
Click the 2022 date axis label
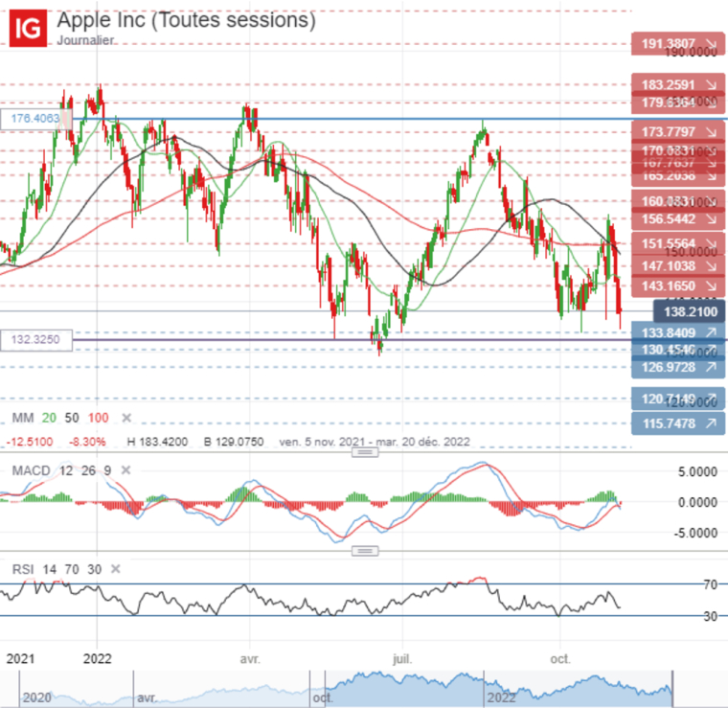[98, 659]
